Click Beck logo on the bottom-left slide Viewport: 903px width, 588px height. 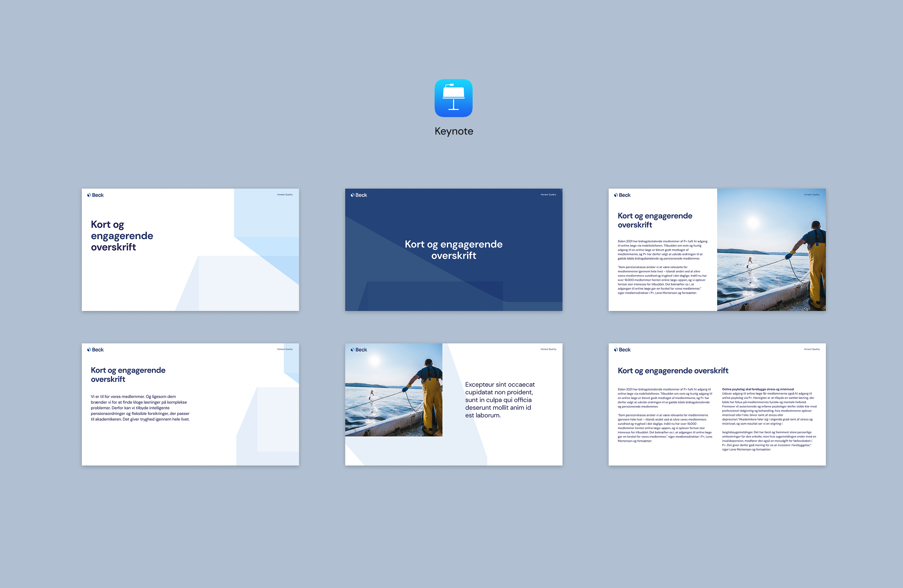[95, 350]
